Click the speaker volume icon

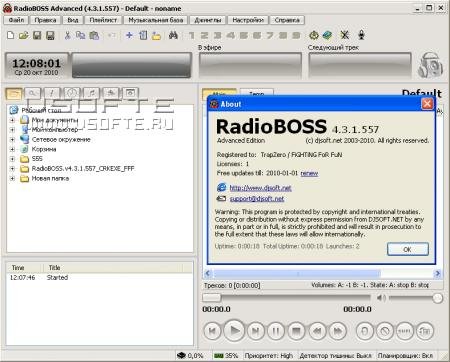coord(381,298)
